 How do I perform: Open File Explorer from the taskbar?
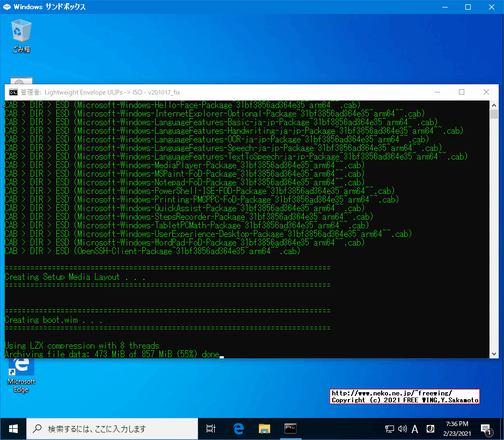point(264,428)
